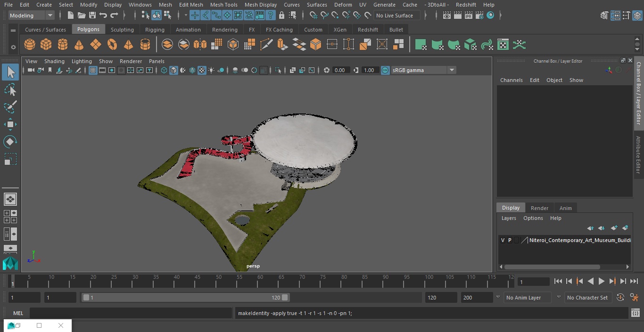Activate the Move tool

(x=10, y=124)
